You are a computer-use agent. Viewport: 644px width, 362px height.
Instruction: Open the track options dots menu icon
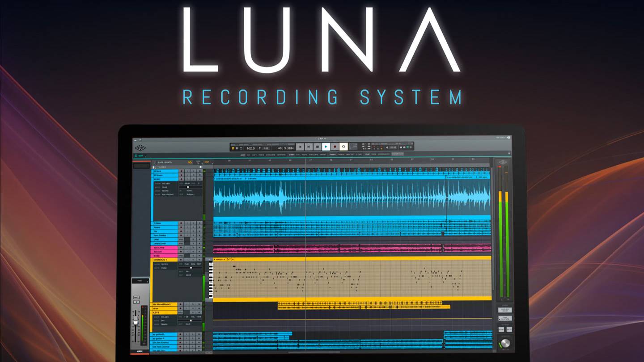pos(154,162)
